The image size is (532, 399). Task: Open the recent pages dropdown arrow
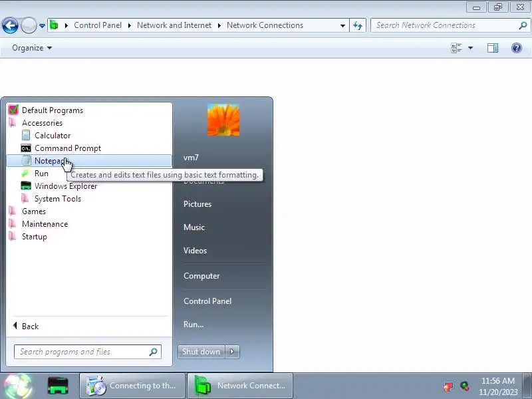42,25
